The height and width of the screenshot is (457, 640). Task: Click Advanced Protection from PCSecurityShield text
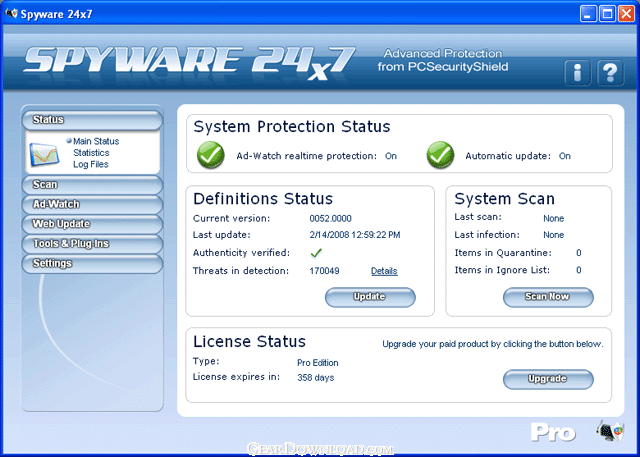443,60
